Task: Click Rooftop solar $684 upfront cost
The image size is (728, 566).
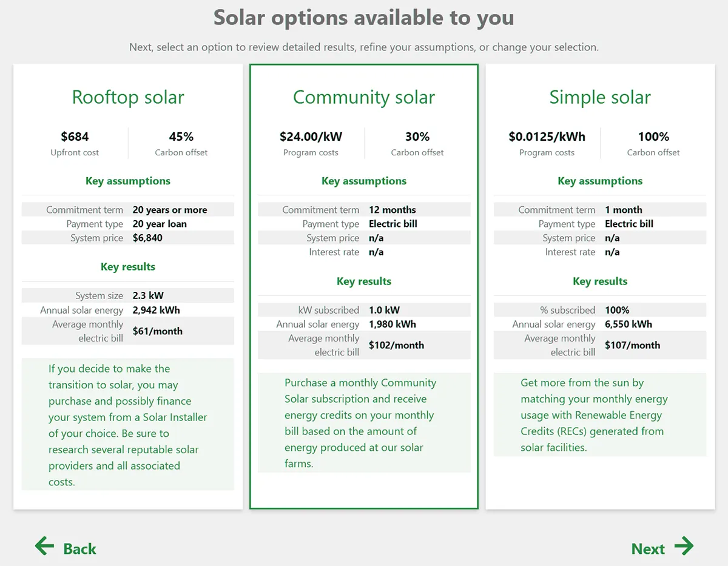Action: click(x=75, y=137)
